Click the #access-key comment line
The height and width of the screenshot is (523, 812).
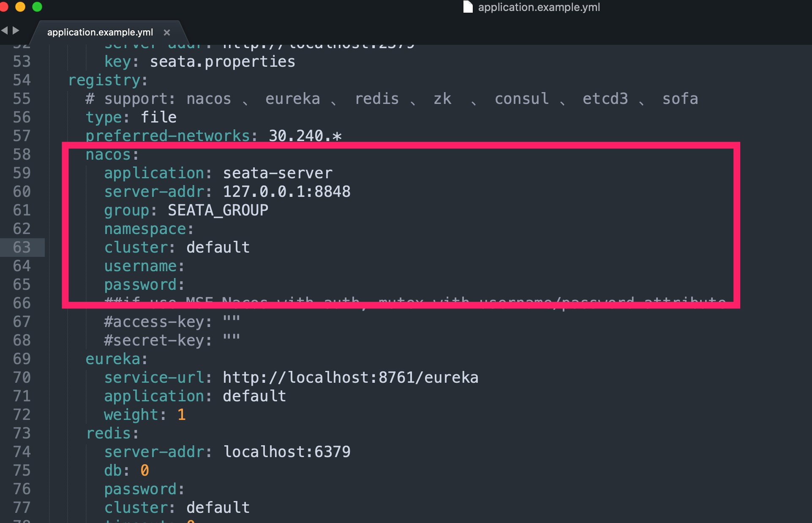[172, 321]
